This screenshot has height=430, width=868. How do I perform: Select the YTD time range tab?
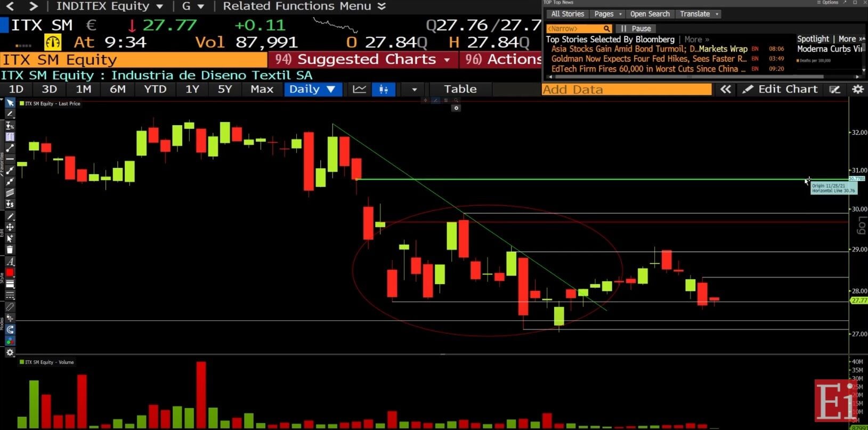[155, 90]
